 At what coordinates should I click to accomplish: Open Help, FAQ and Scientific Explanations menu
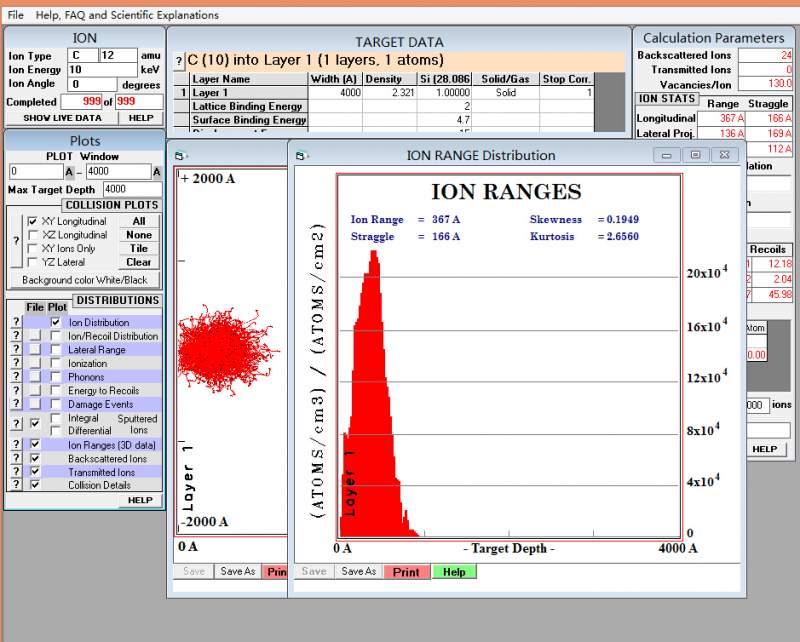pos(127,15)
